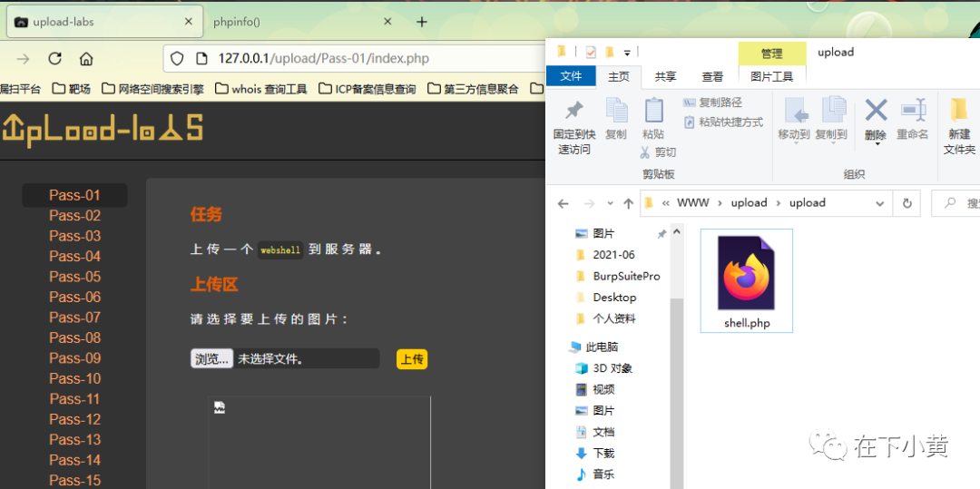The image size is (980, 489).
Task: Open the 文件 menu in Explorer
Action: (x=571, y=76)
